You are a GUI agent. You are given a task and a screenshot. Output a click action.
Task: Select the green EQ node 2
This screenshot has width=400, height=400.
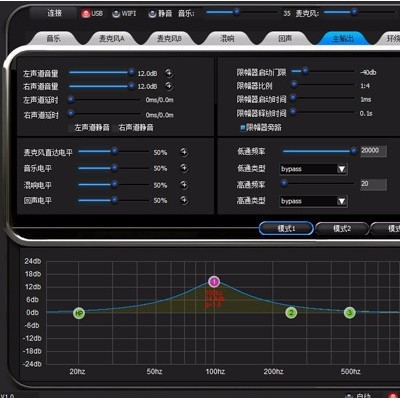pos(291,313)
